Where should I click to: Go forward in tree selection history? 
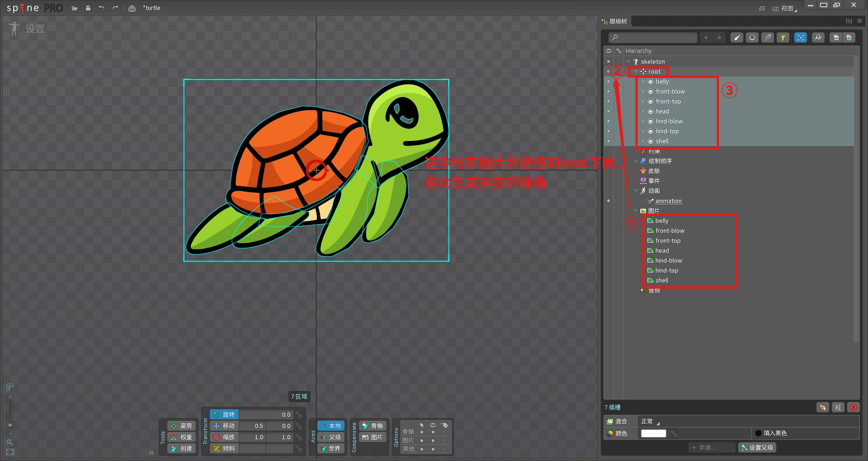pyautogui.click(x=719, y=38)
